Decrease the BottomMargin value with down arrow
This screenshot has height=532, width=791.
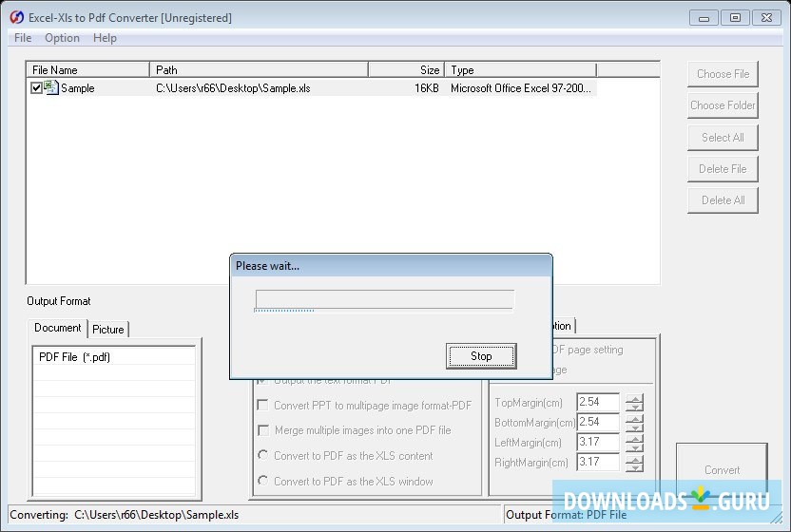[635, 427]
